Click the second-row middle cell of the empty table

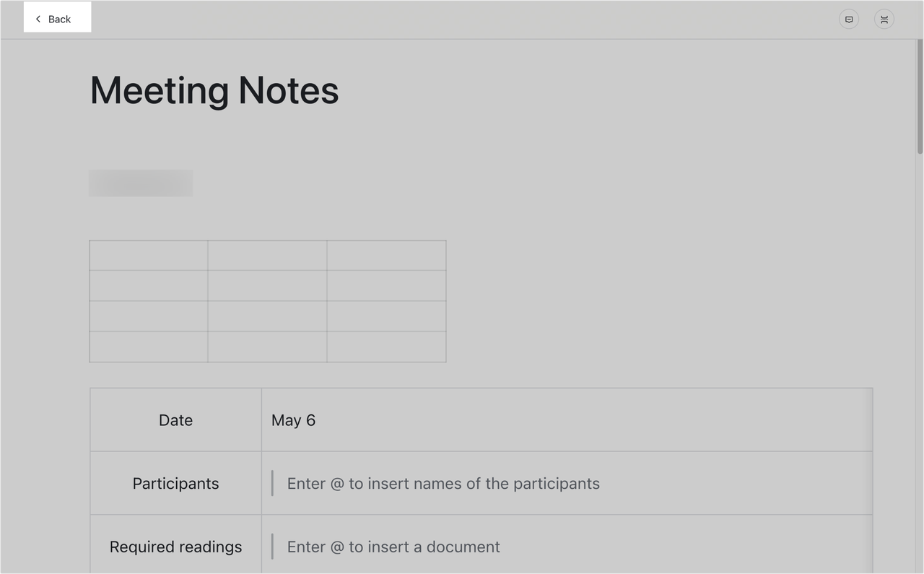pyautogui.click(x=267, y=286)
